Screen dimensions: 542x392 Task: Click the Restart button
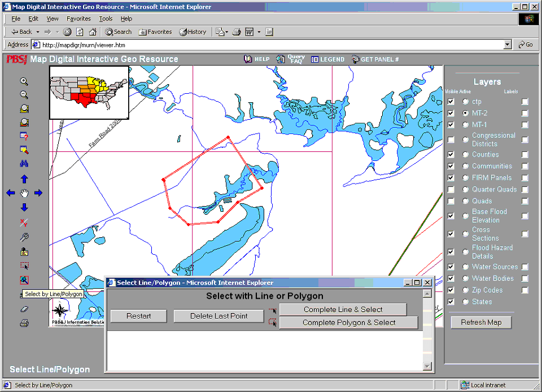(x=139, y=316)
